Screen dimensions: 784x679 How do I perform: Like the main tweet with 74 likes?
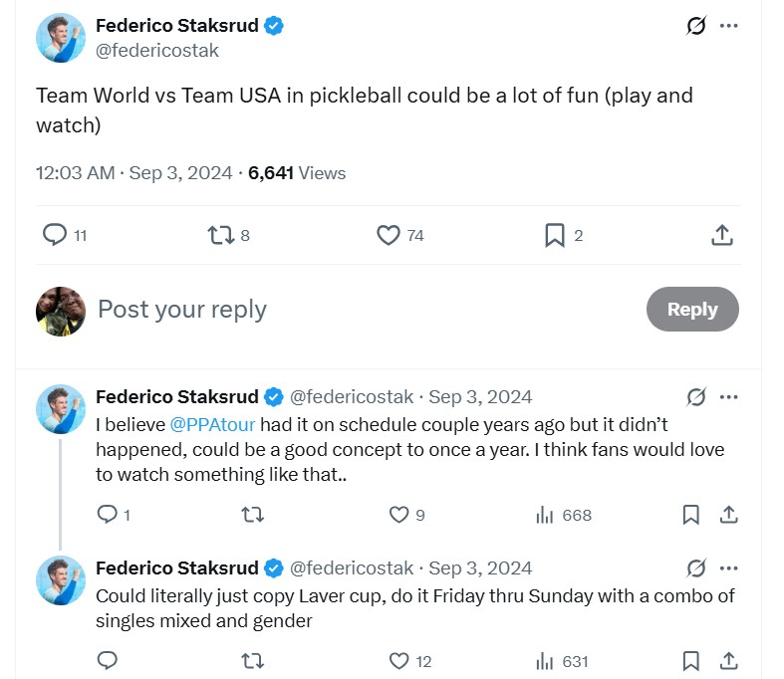[x=389, y=235]
